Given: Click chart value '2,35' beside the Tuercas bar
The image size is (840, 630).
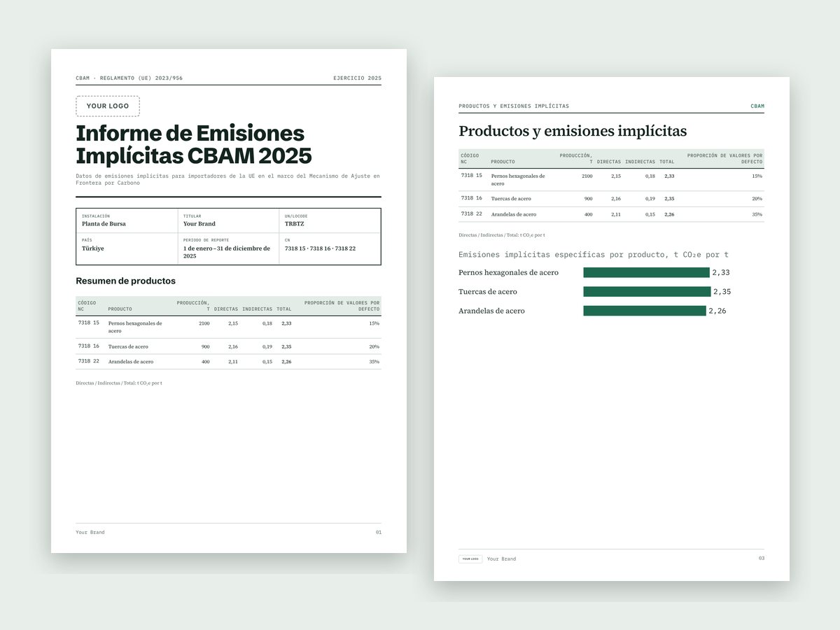Looking at the screenshot, I should (x=722, y=292).
